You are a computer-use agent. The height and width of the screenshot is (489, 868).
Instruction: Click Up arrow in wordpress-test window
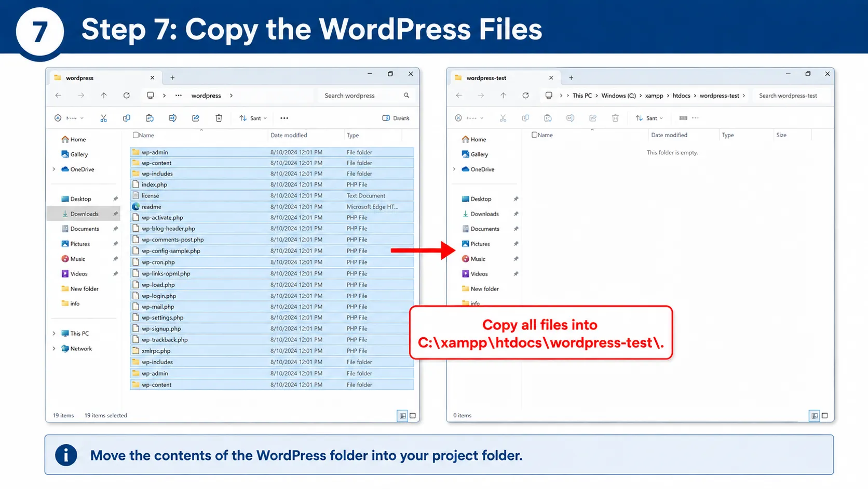click(x=503, y=95)
